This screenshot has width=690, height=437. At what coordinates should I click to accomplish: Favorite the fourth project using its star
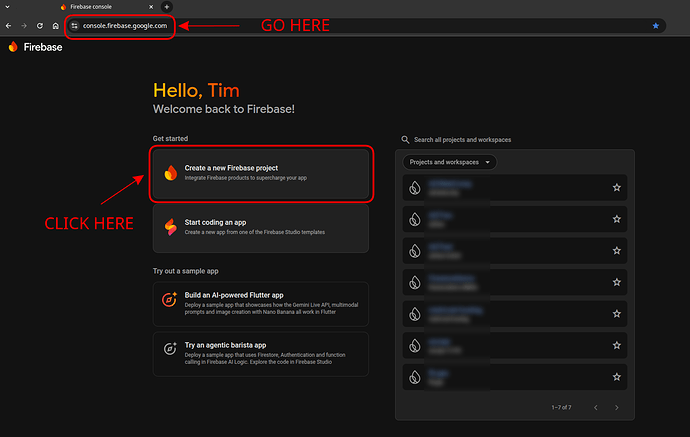click(616, 282)
